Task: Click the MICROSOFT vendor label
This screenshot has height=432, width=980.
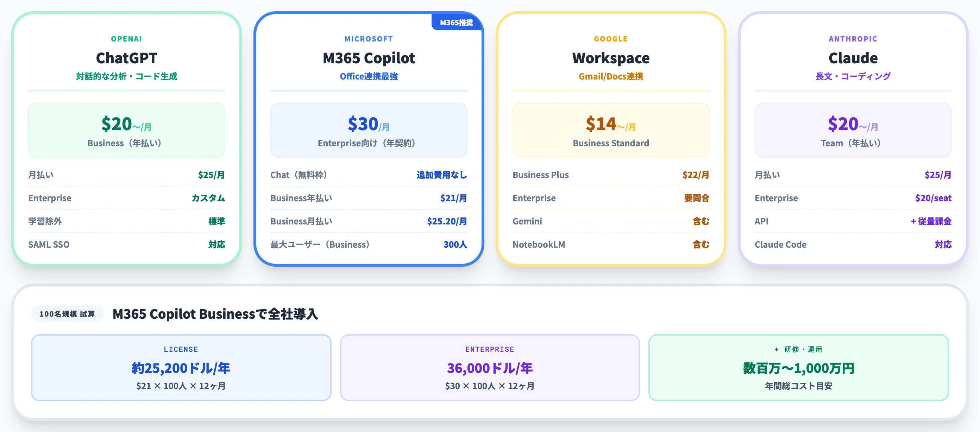Action: coord(369,39)
